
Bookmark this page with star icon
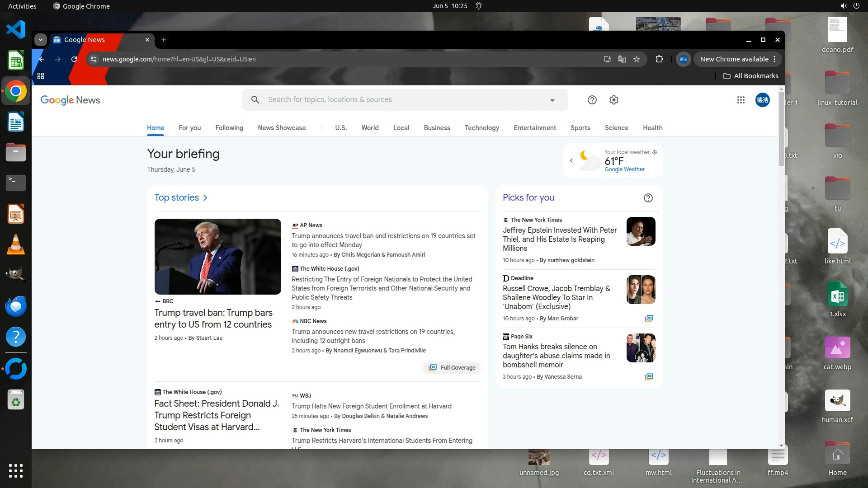pos(637,59)
